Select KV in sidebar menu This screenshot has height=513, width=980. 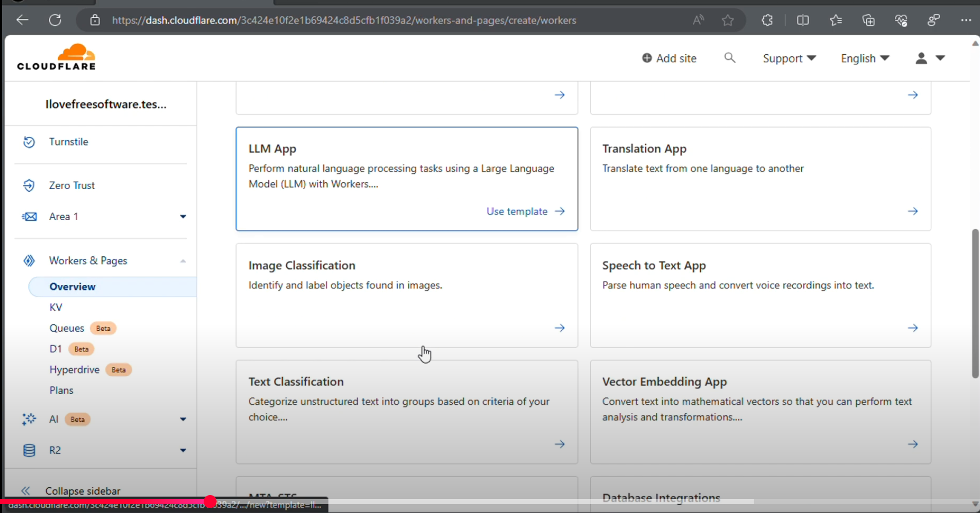click(x=56, y=307)
